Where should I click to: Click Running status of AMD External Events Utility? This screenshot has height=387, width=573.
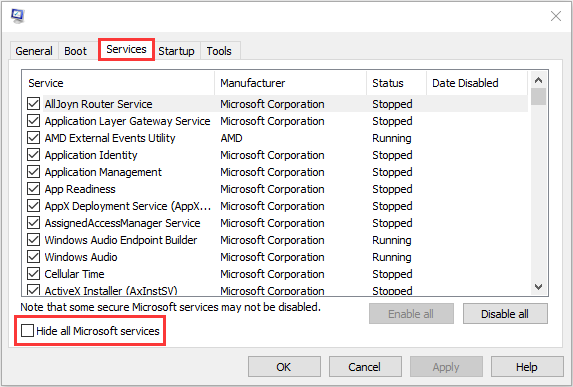392,138
